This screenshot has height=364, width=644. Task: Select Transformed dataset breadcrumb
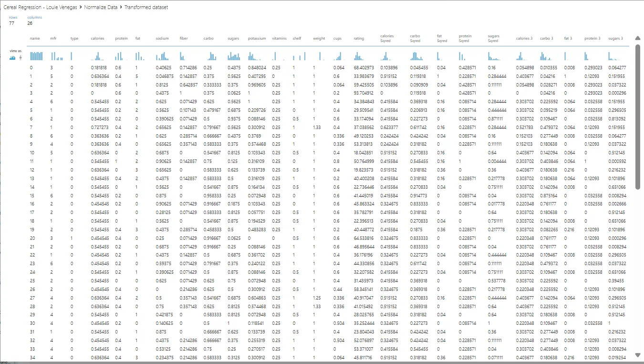pyautogui.click(x=146, y=8)
